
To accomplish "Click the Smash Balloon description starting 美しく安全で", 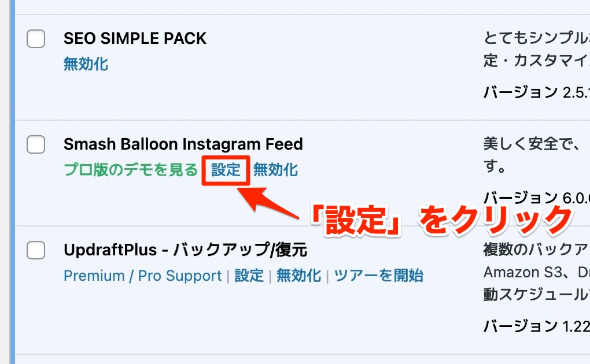I will pyautogui.click(x=537, y=154).
